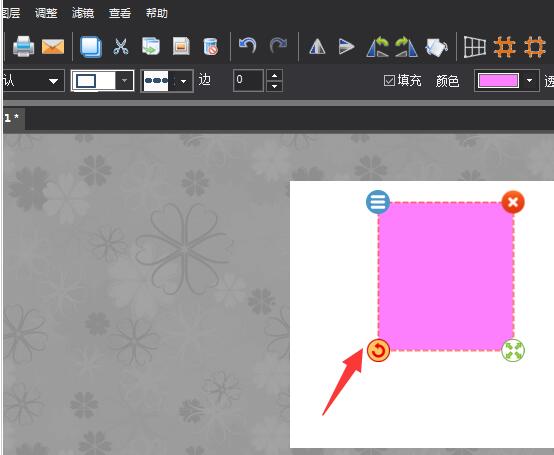Select the scissors cut icon

tap(120, 46)
